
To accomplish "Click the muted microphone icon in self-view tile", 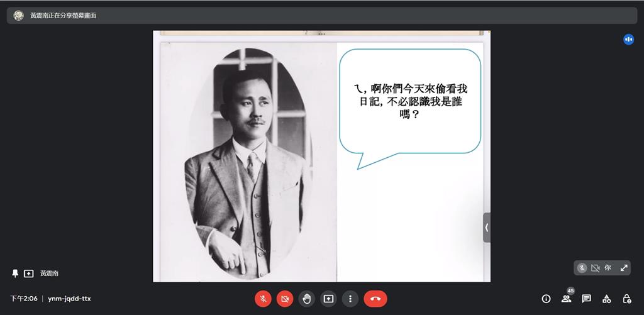I will (582, 268).
